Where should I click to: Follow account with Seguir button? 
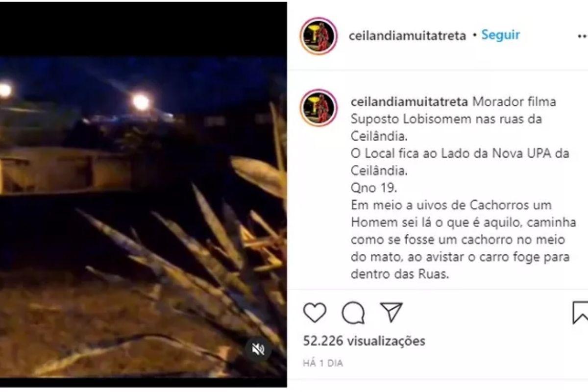500,35
